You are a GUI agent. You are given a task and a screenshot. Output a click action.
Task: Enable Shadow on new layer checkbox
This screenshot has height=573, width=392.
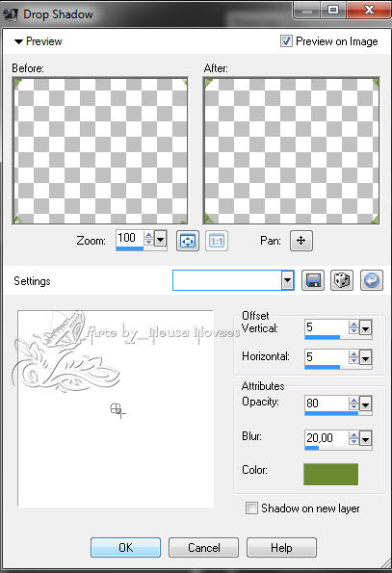[251, 508]
